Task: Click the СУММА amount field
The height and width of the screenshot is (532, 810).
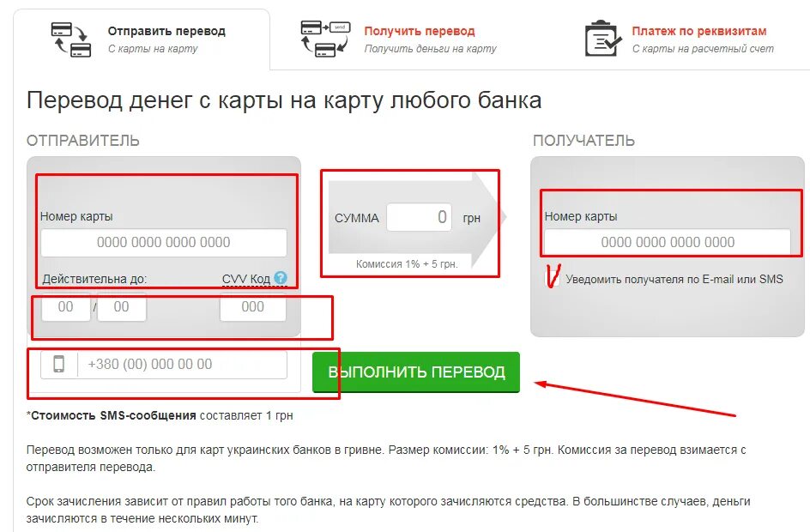Action: point(419,217)
